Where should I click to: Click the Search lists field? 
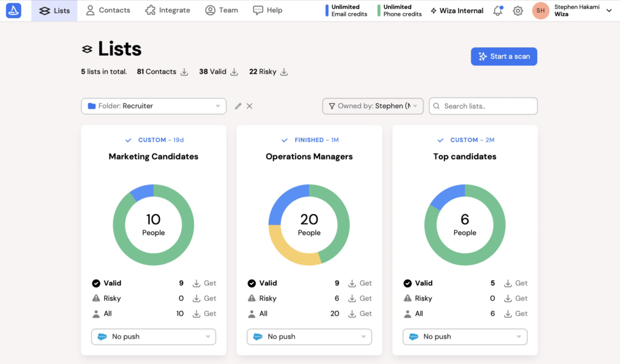483,106
